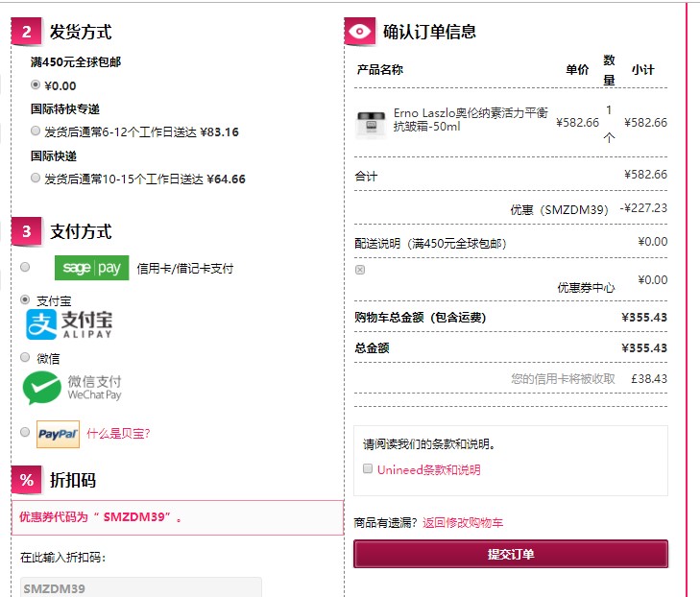Choose the 6-12 working days express delivery option

[x=36, y=131]
